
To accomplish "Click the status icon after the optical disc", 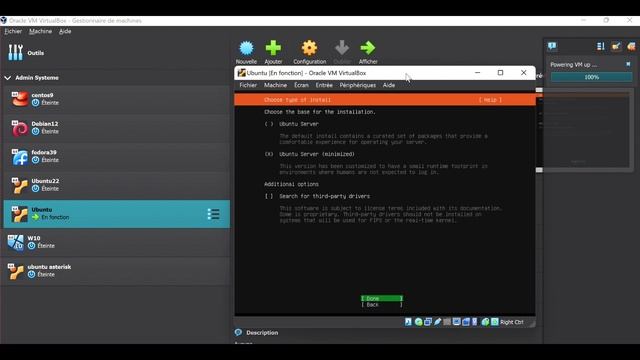I will (x=428, y=322).
